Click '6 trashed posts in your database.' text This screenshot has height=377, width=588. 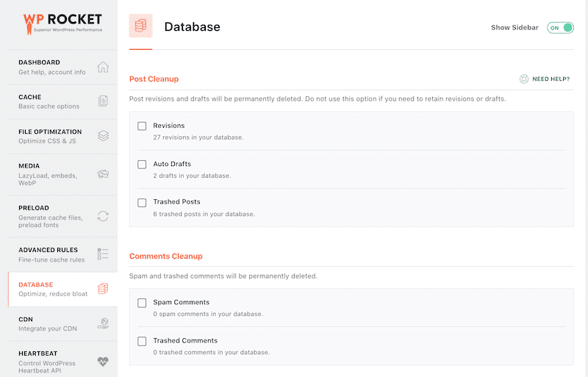[204, 214]
